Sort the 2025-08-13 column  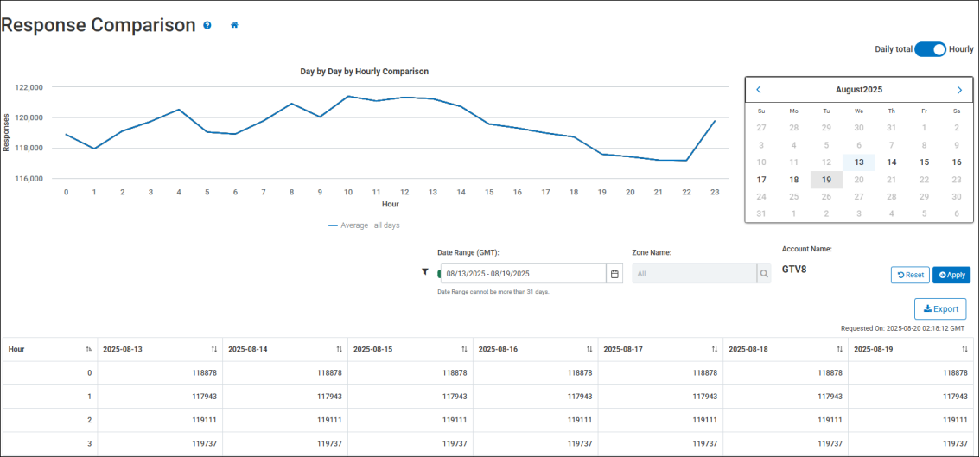(213, 349)
